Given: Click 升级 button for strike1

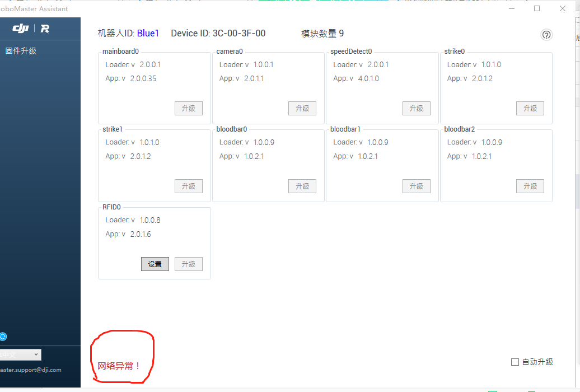Looking at the screenshot, I should coord(189,186).
